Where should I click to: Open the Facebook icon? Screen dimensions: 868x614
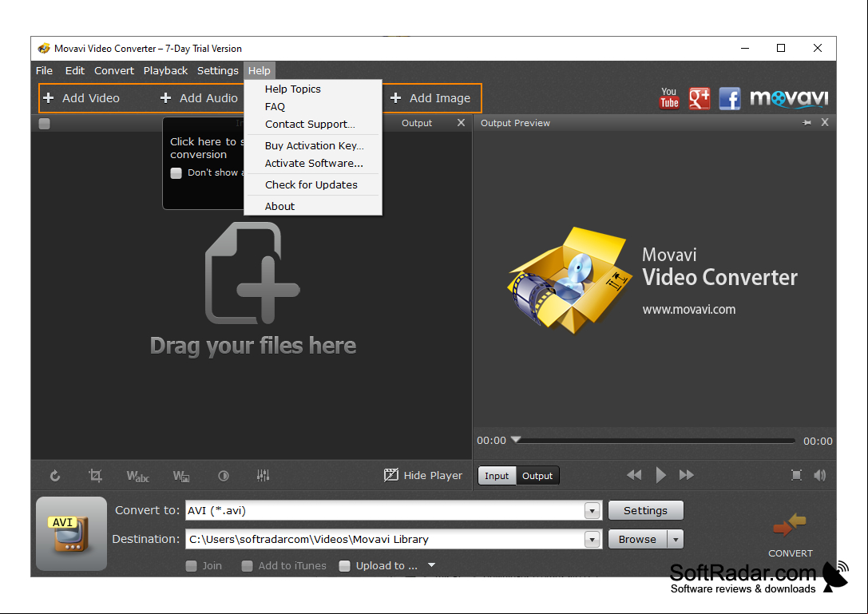pyautogui.click(x=730, y=98)
